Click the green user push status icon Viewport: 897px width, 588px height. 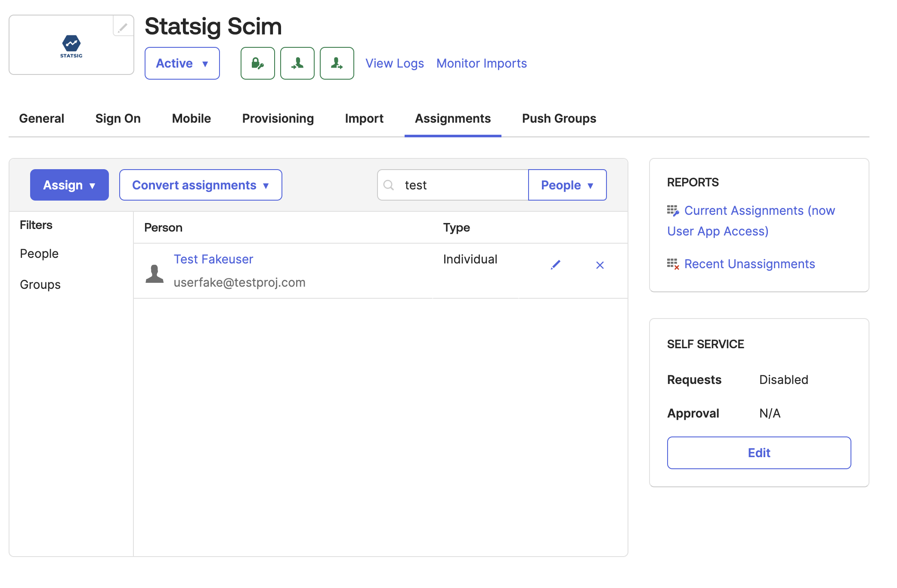pos(337,63)
